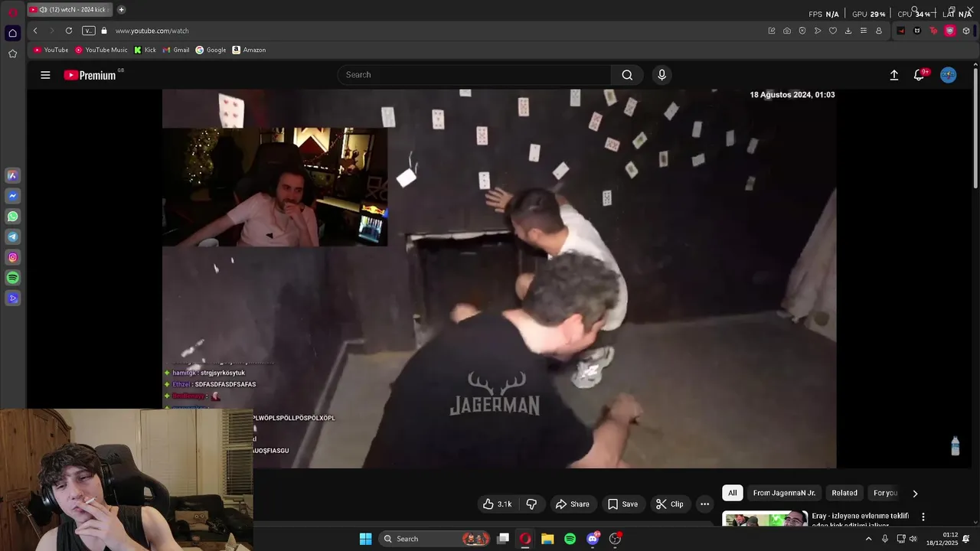Open a new browser tab

[121, 10]
